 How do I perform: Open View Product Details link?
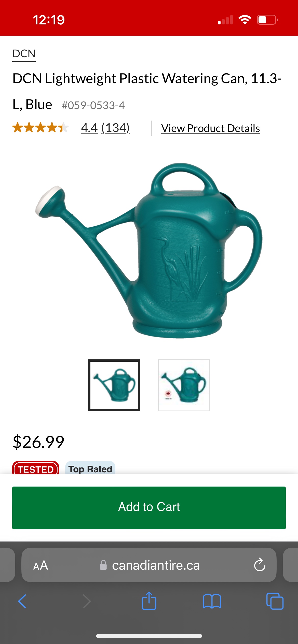[211, 128]
